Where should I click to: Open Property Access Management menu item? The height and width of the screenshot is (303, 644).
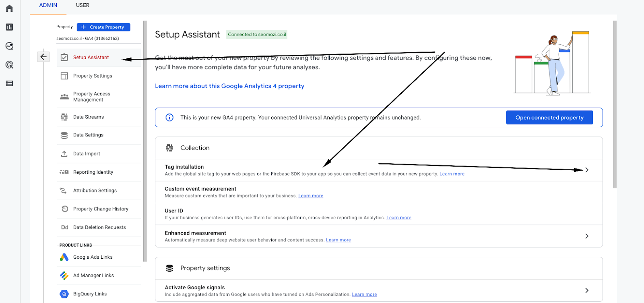point(91,97)
